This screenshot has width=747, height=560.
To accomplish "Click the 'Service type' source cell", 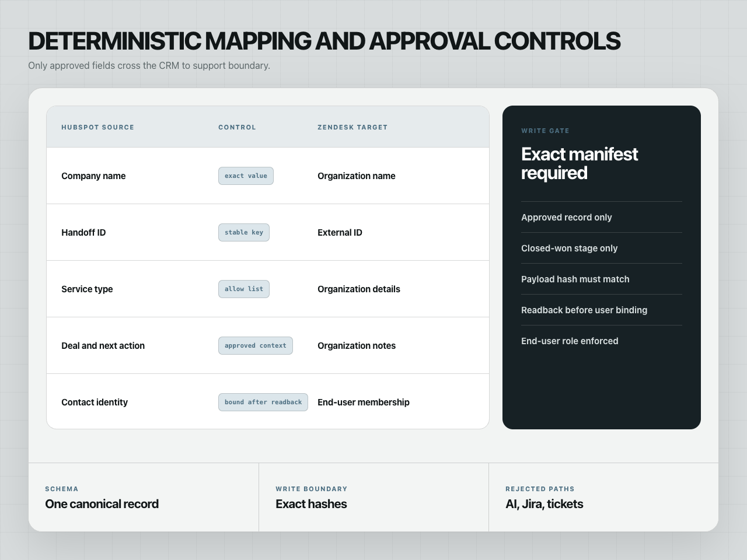I will [x=87, y=289].
